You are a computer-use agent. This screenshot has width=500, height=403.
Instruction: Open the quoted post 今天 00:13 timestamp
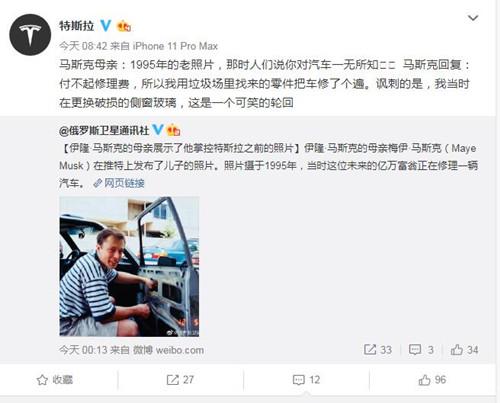pyautogui.click(x=83, y=350)
